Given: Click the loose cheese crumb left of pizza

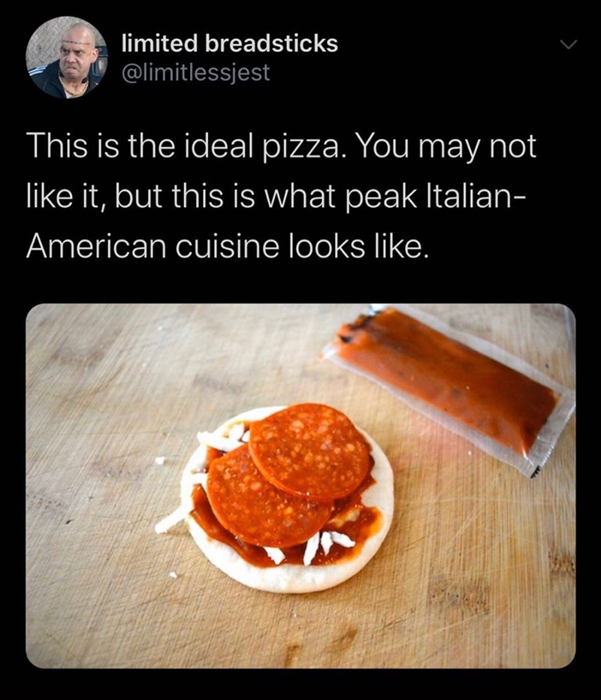Looking at the screenshot, I should (160, 460).
